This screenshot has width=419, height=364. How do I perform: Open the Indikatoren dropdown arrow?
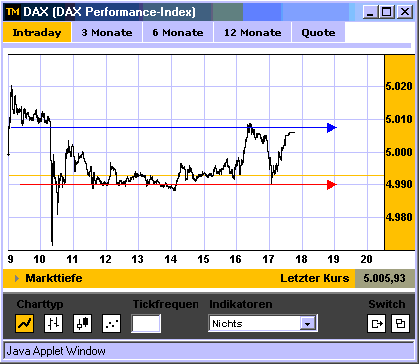click(308, 323)
